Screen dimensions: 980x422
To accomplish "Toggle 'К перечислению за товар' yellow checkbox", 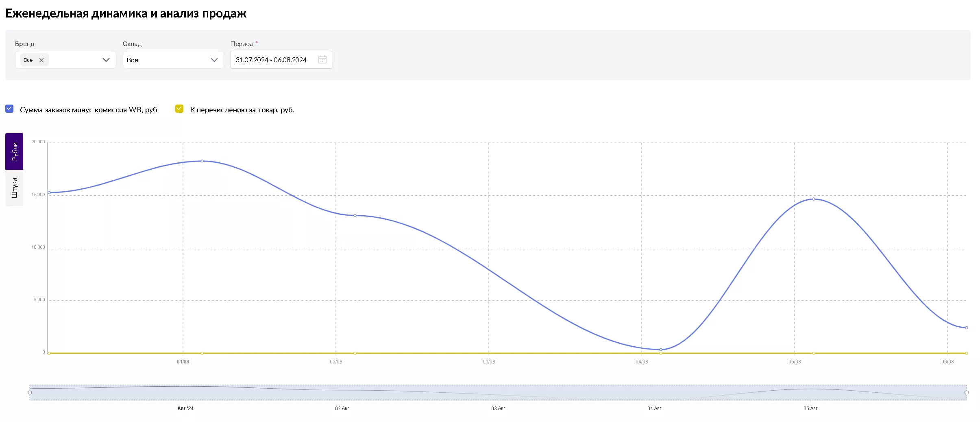I will click(179, 109).
